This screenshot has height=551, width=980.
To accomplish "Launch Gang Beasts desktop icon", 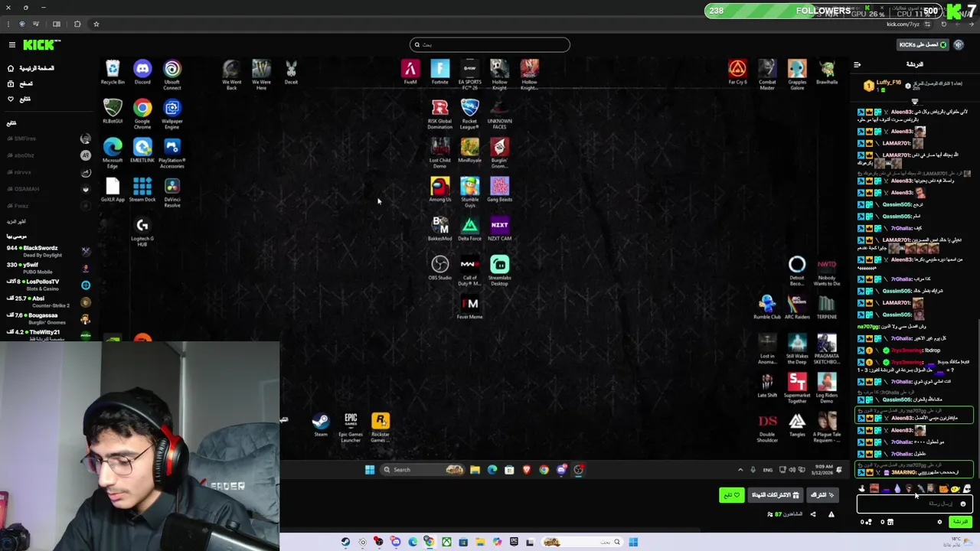I will coord(500,190).
